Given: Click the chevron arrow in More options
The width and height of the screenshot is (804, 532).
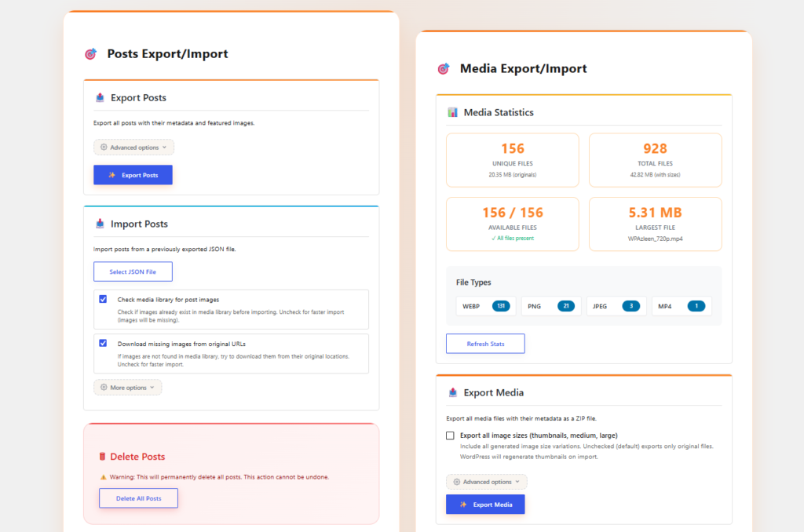Looking at the screenshot, I should (x=152, y=388).
